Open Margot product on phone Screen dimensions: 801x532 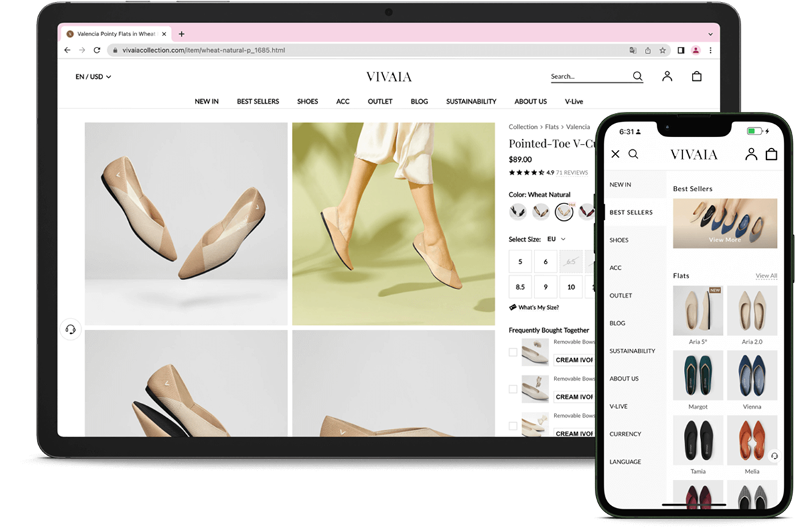[x=698, y=380]
